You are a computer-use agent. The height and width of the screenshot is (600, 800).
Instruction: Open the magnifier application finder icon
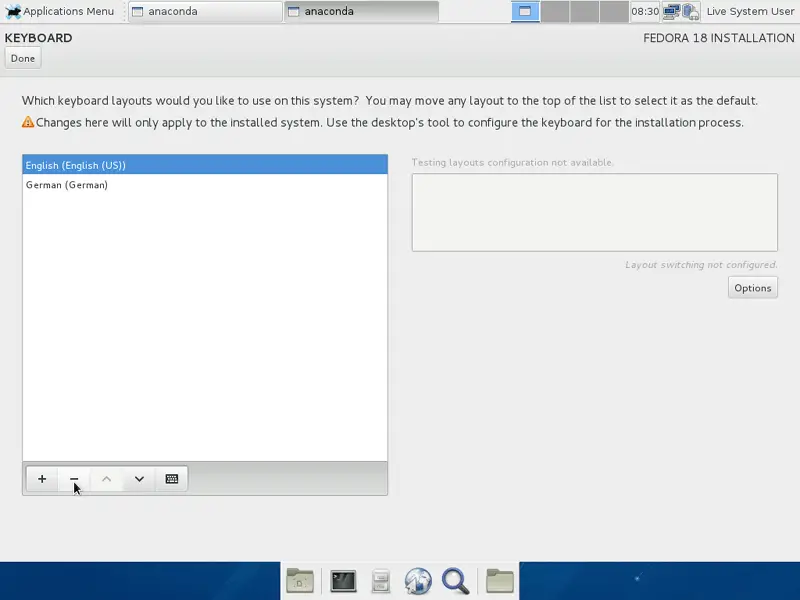coord(456,580)
